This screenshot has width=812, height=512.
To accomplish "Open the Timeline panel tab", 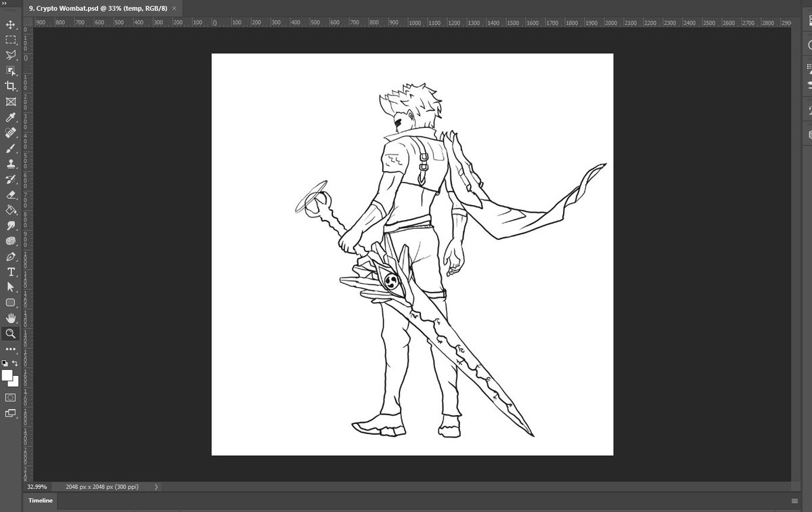I will click(39, 500).
